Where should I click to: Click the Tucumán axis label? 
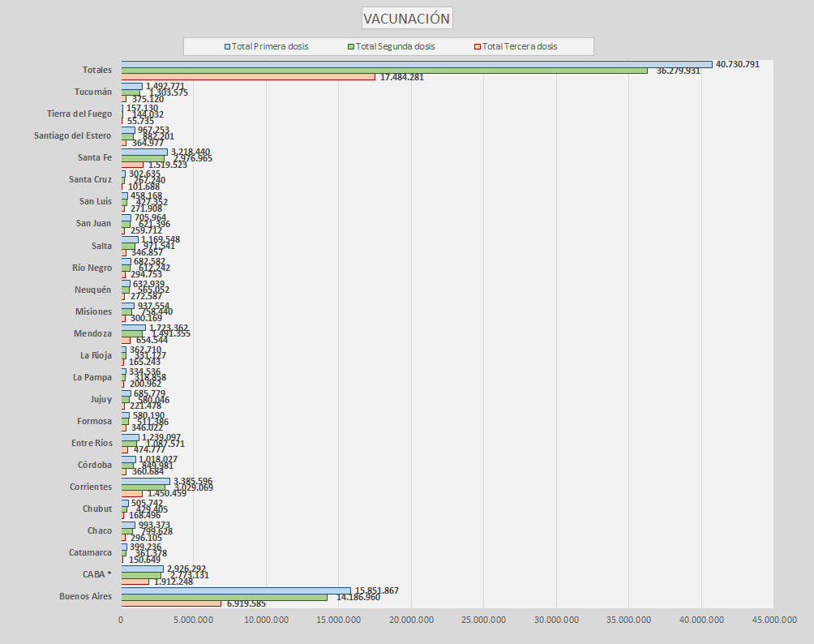93,92
